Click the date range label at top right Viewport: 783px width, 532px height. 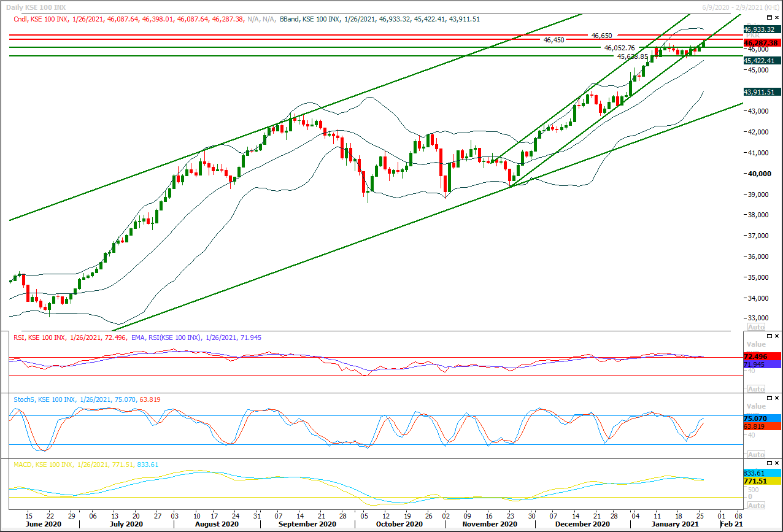(740, 7)
